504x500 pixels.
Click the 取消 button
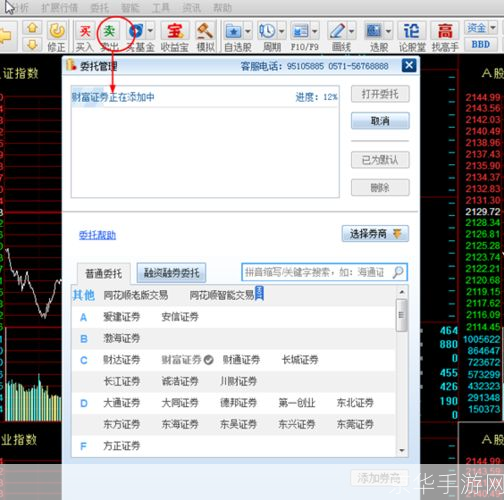pyautogui.click(x=380, y=121)
